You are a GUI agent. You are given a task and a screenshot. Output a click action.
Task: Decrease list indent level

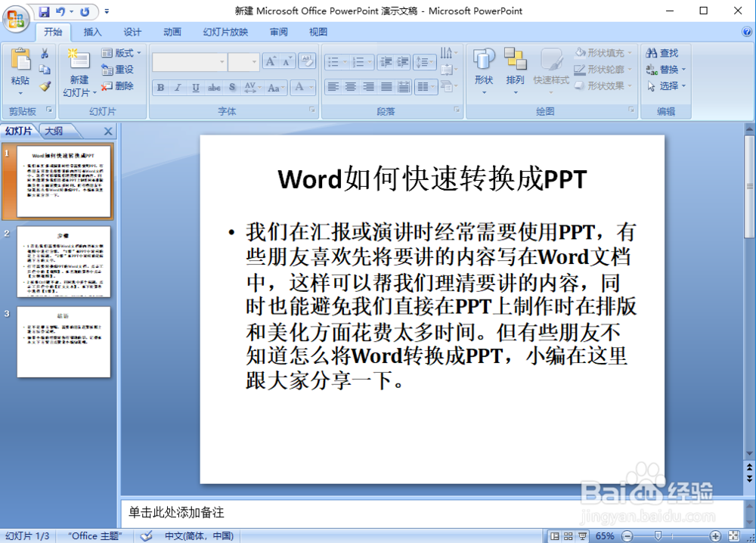pyautogui.click(x=386, y=62)
